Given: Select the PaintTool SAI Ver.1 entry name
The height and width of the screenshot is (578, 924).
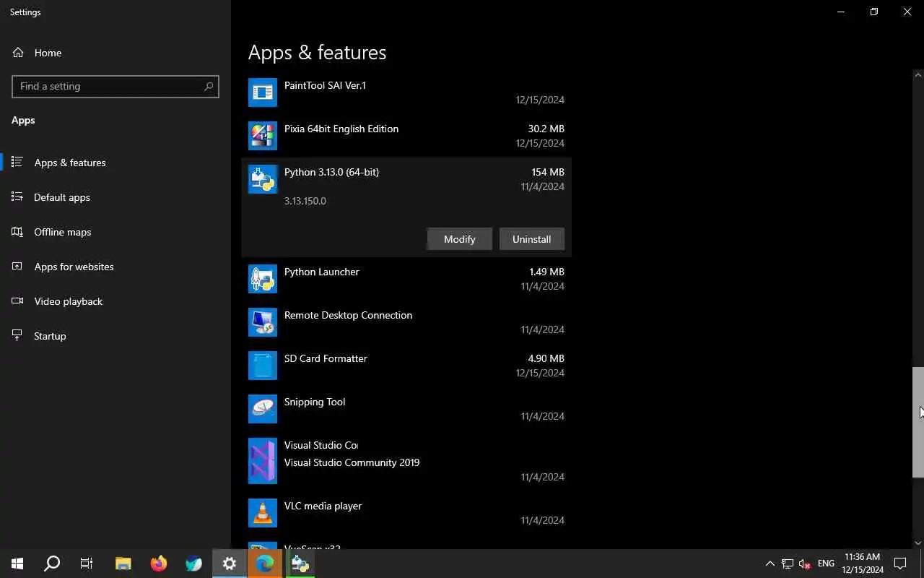Looking at the screenshot, I should [325, 85].
